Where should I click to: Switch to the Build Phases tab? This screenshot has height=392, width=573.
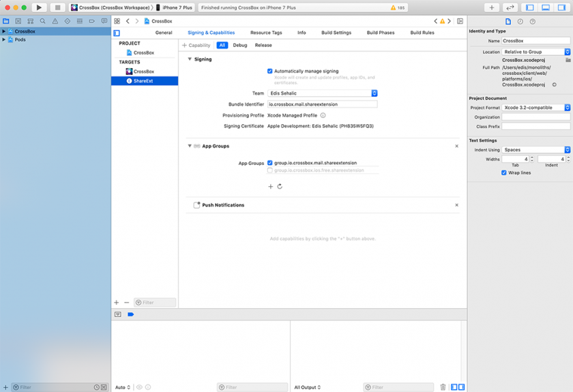coord(381,33)
